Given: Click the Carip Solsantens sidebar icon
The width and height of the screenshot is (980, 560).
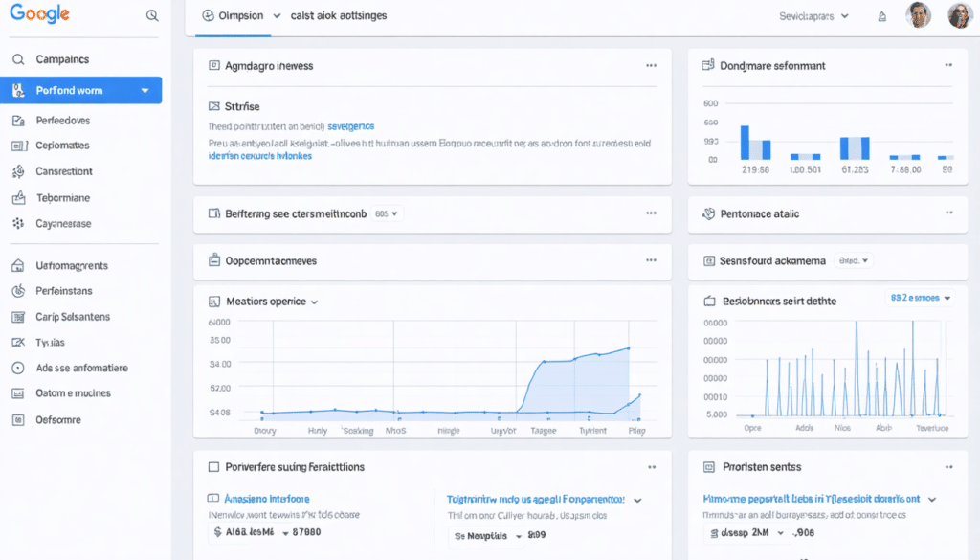Looking at the screenshot, I should [18, 317].
